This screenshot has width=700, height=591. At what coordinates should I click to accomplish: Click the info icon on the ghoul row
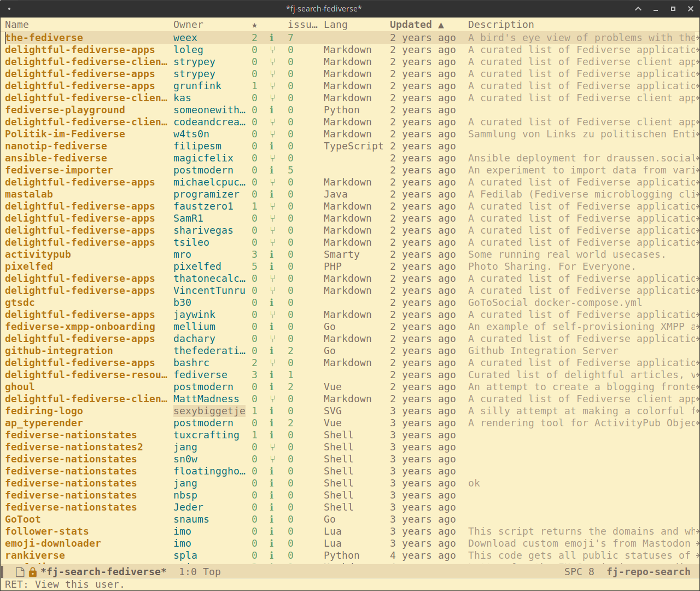272,387
